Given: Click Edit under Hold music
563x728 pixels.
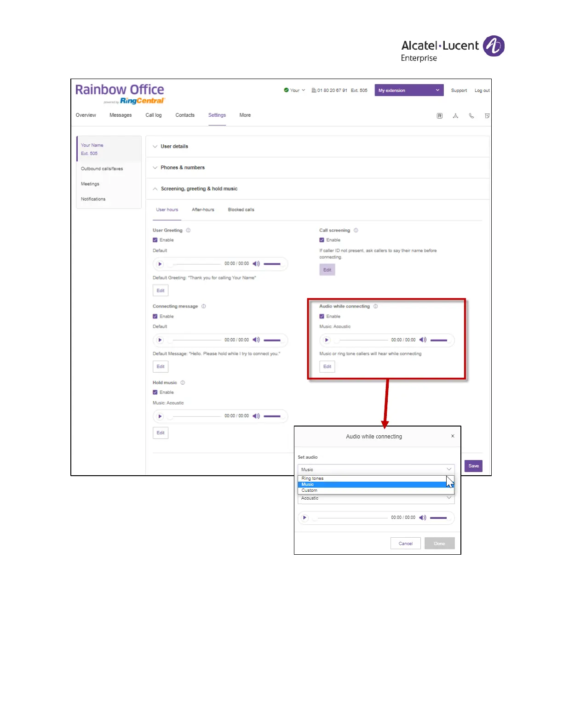Looking at the screenshot, I should (x=161, y=433).
